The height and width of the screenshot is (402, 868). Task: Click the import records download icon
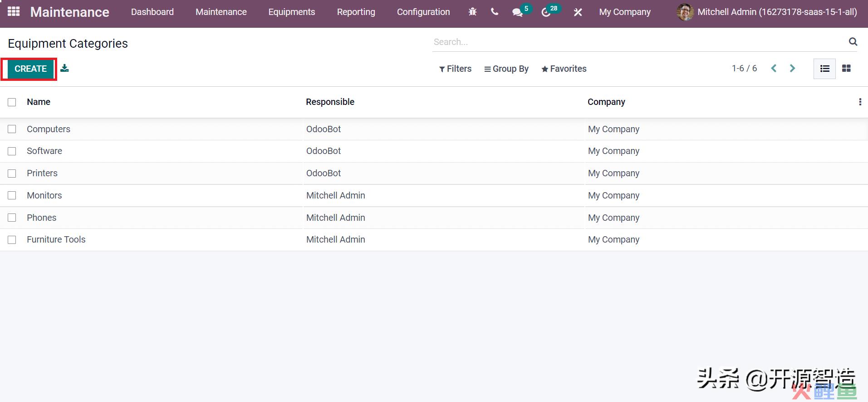pyautogui.click(x=65, y=68)
